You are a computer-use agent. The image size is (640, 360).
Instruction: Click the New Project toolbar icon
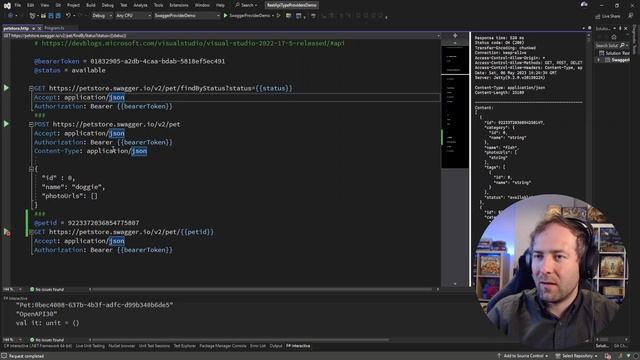point(32,16)
